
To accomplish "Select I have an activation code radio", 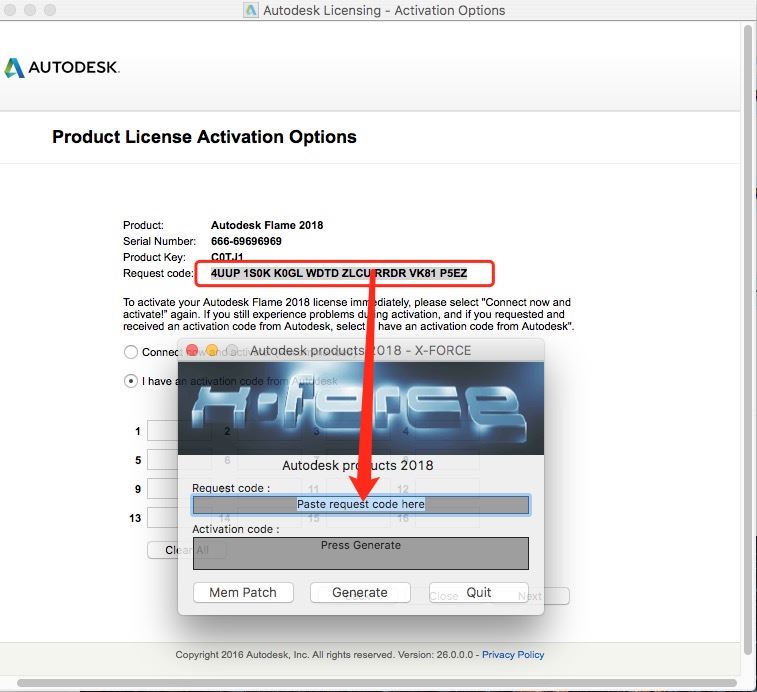I will (131, 381).
